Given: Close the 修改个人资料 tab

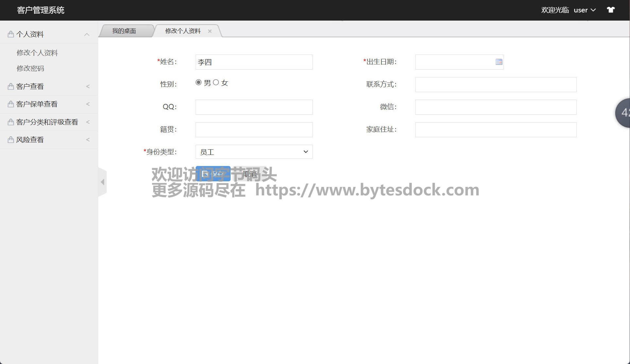Looking at the screenshot, I should [210, 31].
